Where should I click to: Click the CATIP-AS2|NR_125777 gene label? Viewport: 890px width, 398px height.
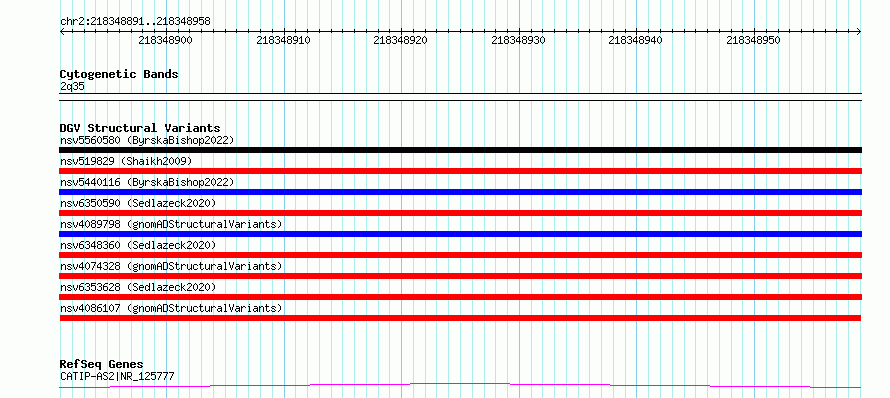point(117,376)
